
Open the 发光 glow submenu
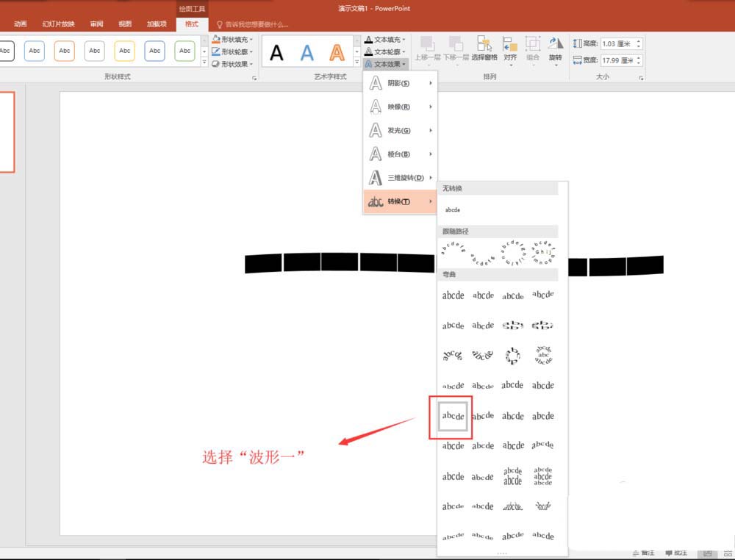401,130
